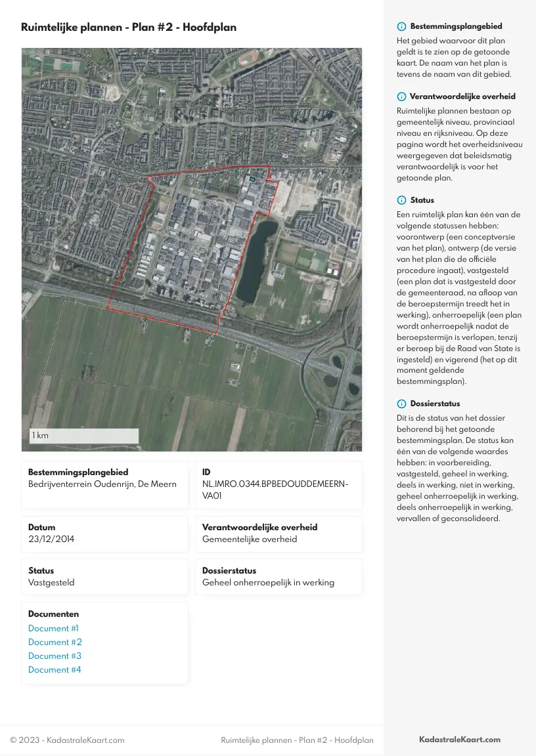Click the sidebar Dossierstatus heading text
The image size is (536, 756).
(435, 404)
